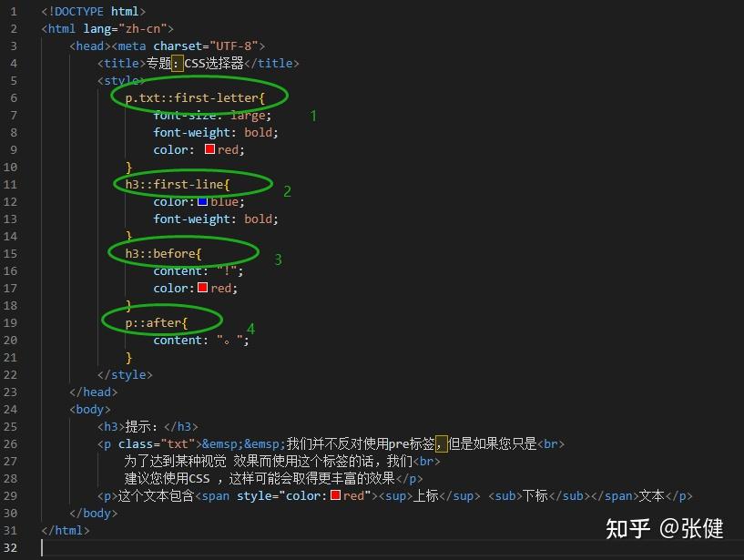744x560 pixels.
Task: Click the content: "。" declaration on line 20
Action: click(x=200, y=341)
